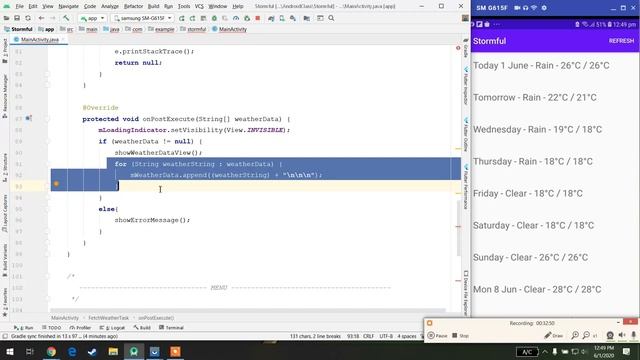The image size is (640, 360).
Task: Select the stormful breadcrumb package
Action: [x=193, y=29]
